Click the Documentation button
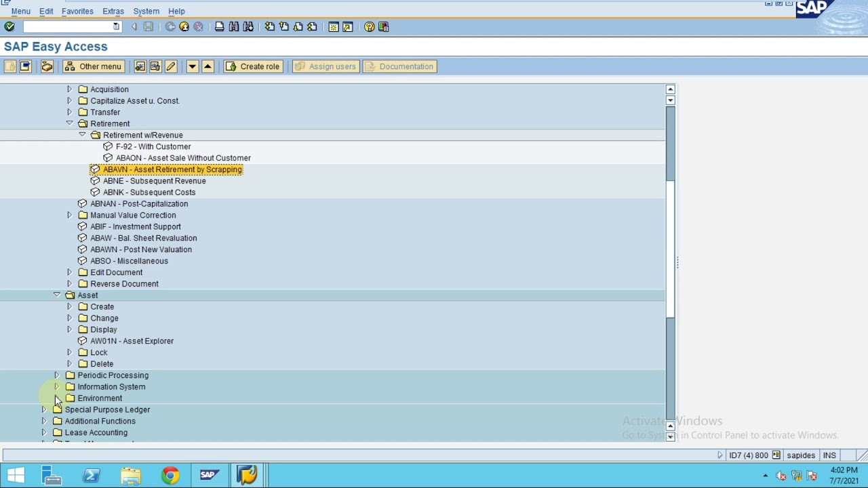 point(399,66)
